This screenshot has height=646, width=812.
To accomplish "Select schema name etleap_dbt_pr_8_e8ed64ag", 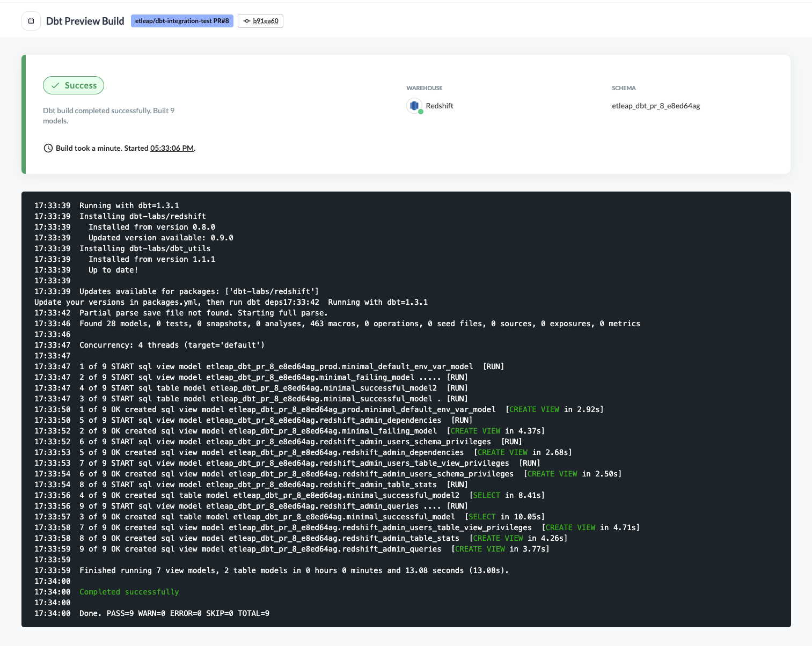I will pos(656,106).
